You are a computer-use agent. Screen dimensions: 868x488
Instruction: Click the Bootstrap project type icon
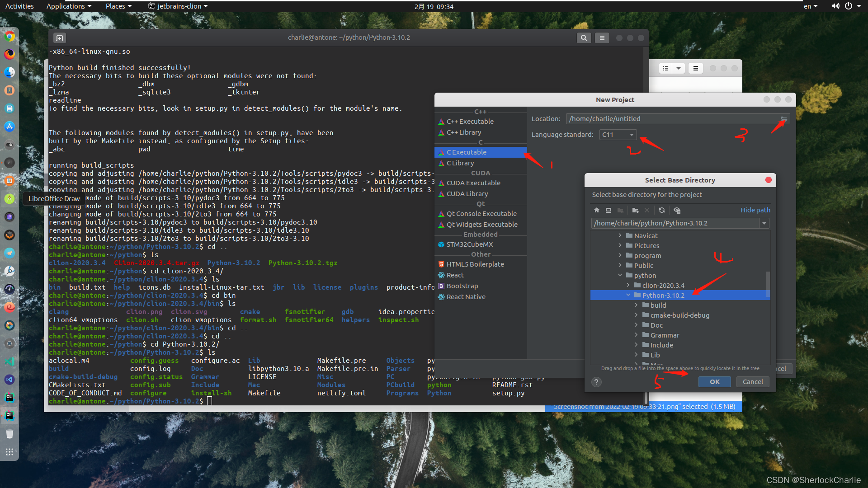(442, 286)
